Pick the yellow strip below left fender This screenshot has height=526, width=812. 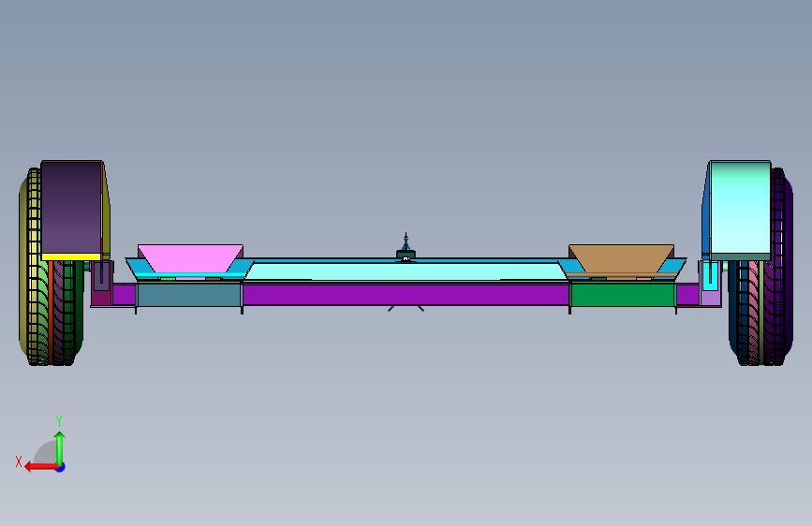71,256
